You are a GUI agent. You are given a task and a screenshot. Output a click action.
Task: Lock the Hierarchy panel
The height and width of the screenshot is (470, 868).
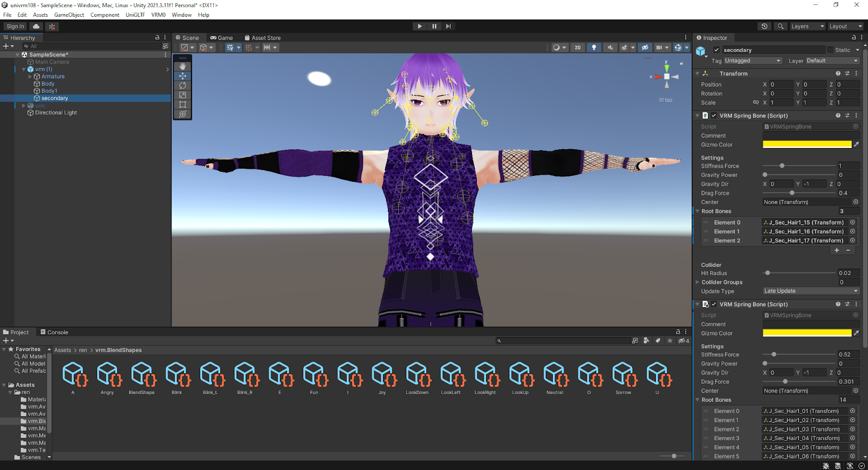click(x=157, y=37)
